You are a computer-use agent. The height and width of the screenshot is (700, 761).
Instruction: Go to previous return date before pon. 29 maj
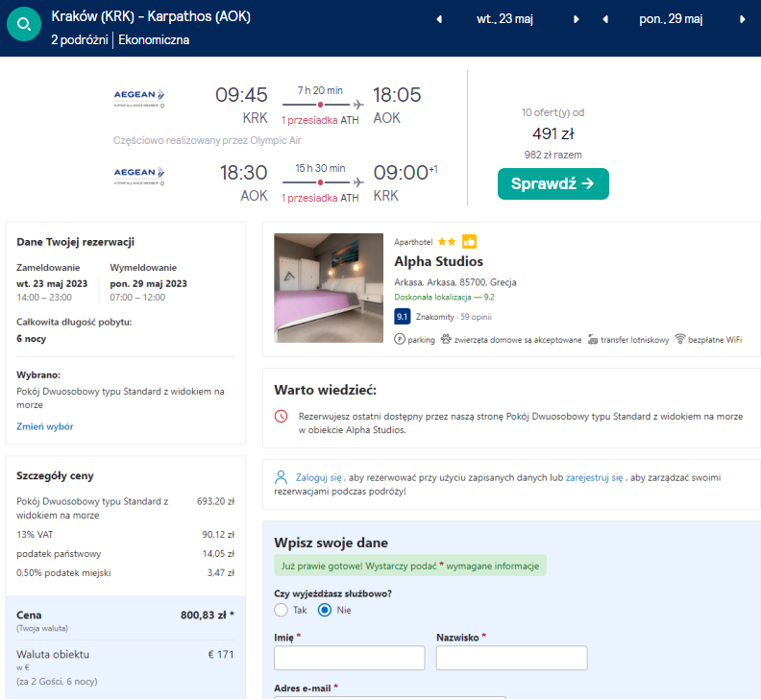coord(605,19)
